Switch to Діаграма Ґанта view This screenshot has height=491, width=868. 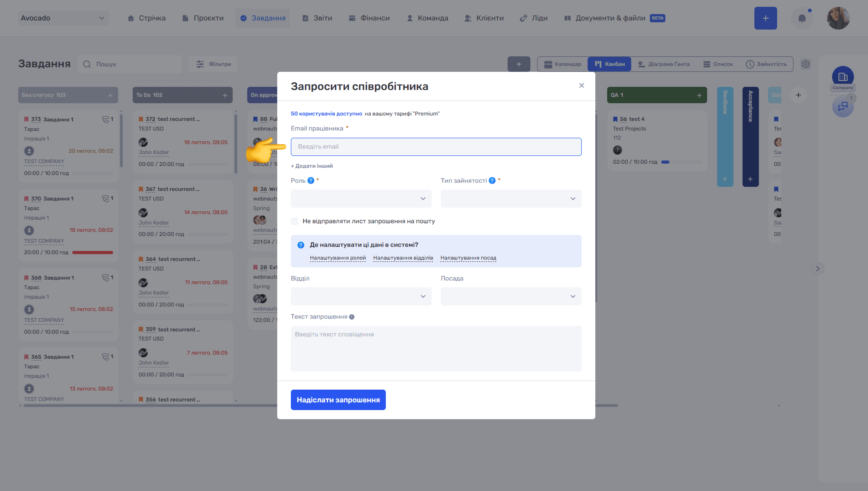(x=664, y=64)
